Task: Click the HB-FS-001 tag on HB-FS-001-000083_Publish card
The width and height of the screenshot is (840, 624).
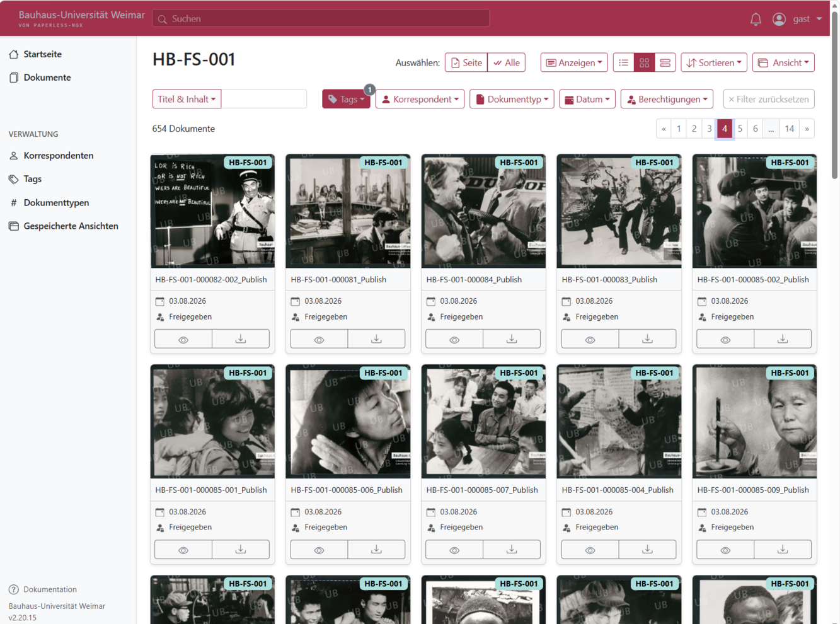Action: pyautogui.click(x=654, y=163)
